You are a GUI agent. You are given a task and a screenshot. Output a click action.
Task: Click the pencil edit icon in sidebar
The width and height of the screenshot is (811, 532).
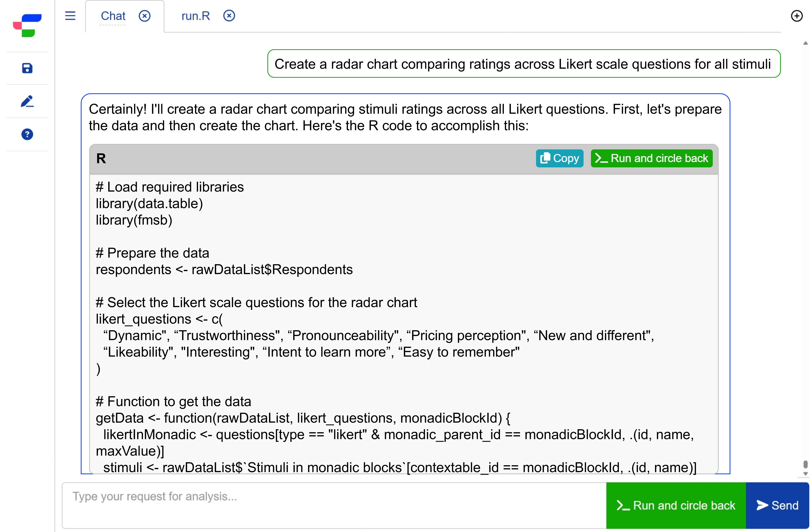[27, 101]
